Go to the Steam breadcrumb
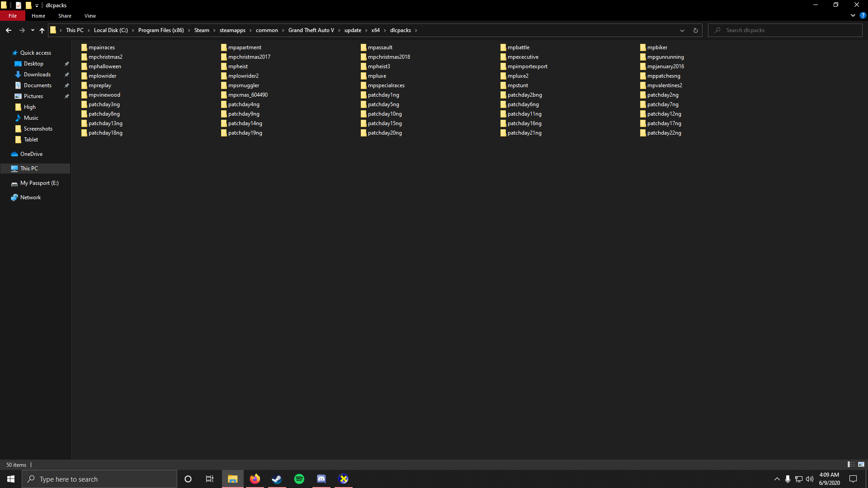This screenshot has width=868, height=488. tap(202, 30)
